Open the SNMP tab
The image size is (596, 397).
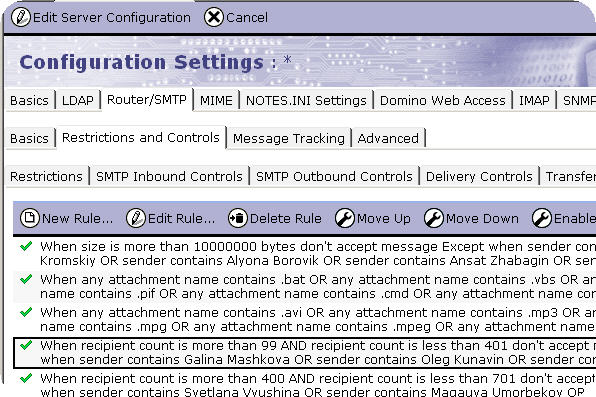(x=578, y=100)
